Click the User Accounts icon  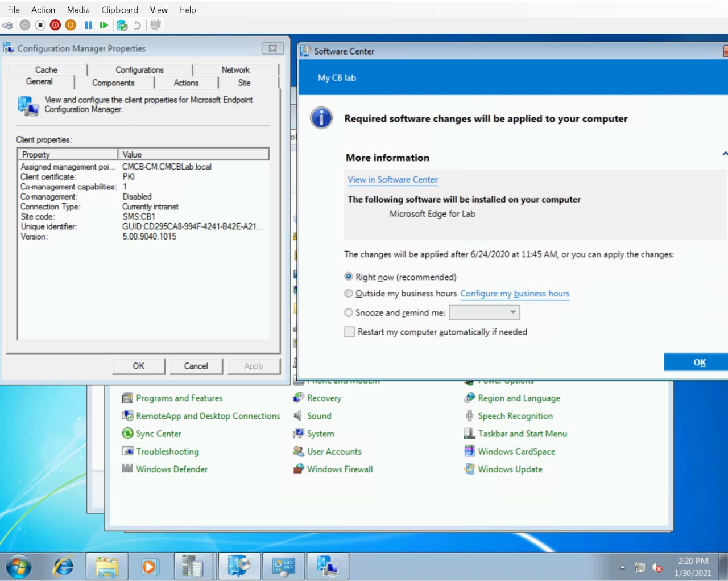pos(299,451)
